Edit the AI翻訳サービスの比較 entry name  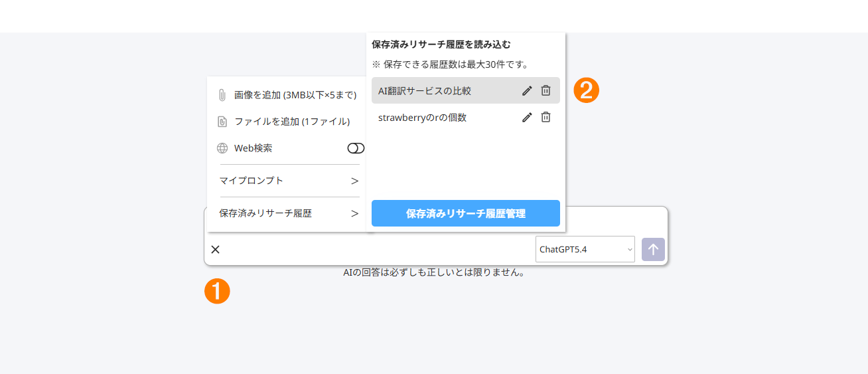pos(527,90)
